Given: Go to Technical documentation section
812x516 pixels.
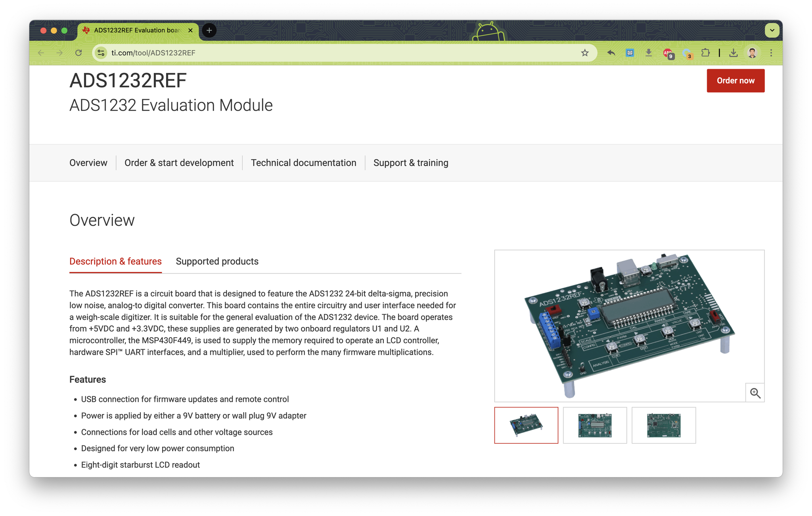Looking at the screenshot, I should click(x=303, y=163).
